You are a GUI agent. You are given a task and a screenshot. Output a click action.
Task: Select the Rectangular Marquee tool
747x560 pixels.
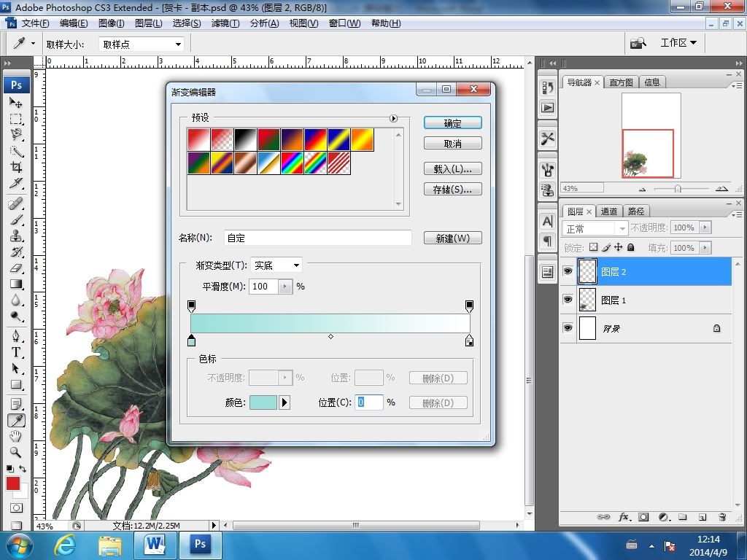coord(16,119)
